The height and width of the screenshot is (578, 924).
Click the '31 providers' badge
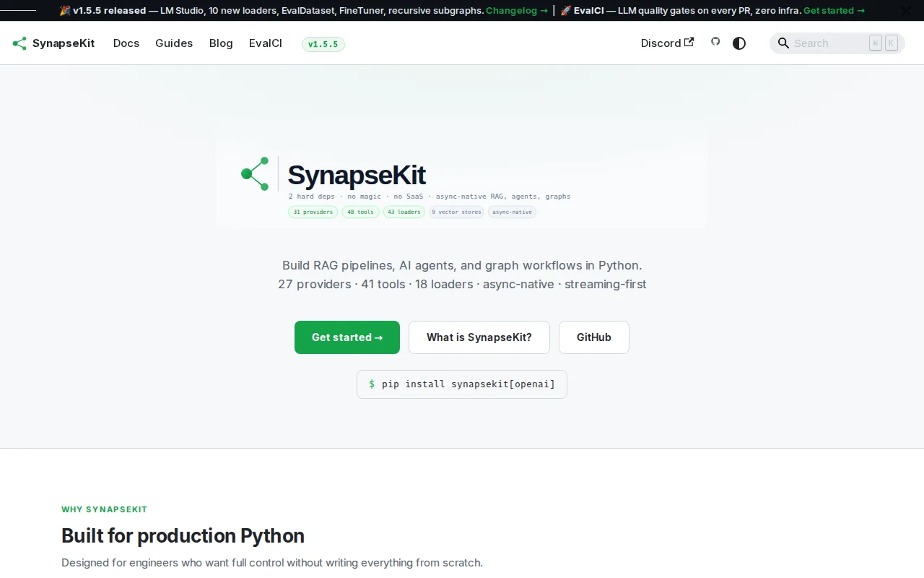click(313, 212)
